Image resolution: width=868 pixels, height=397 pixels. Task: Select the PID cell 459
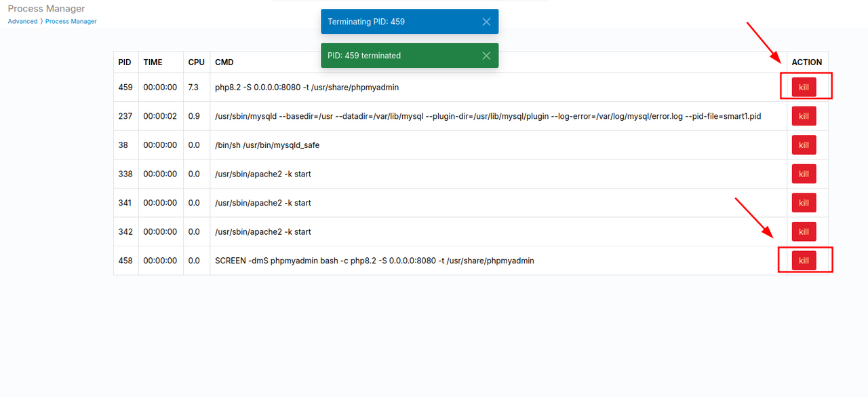(x=125, y=88)
